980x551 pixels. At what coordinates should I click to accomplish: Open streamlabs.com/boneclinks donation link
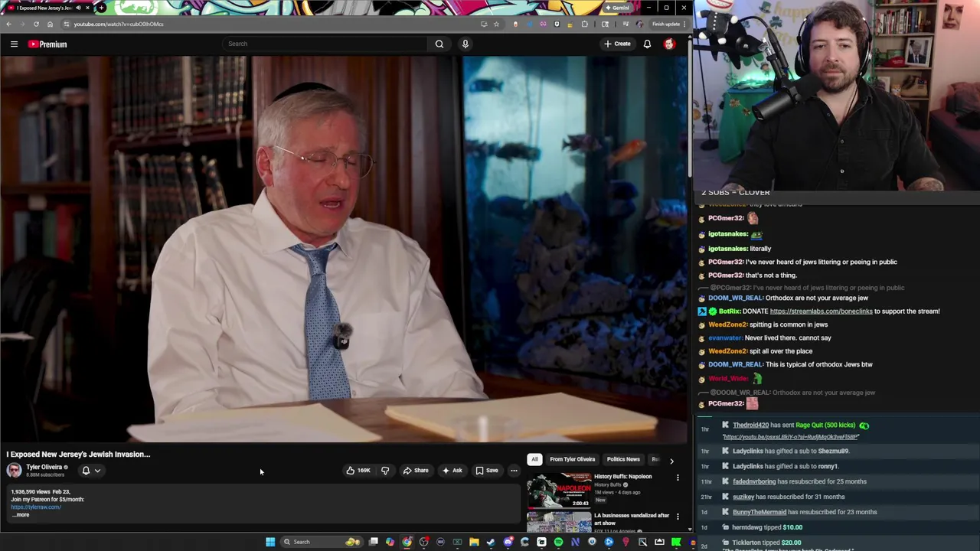(821, 311)
